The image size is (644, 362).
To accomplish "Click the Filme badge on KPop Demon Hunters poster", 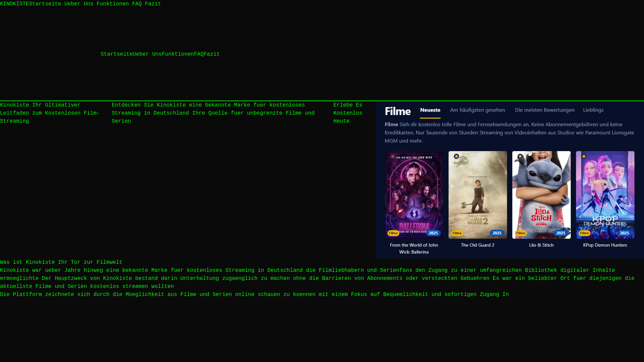I will coord(584,233).
